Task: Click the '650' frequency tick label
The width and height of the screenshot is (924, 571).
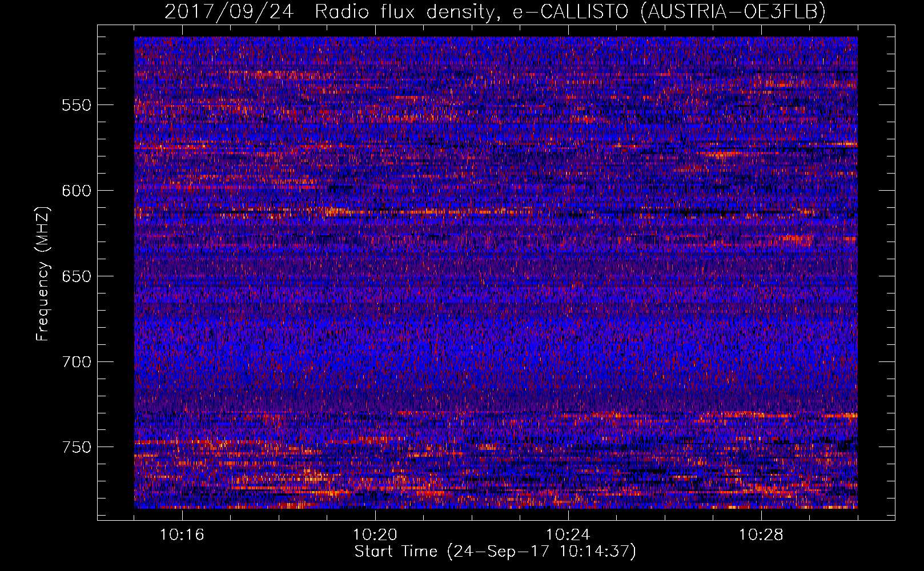Action: click(x=76, y=276)
